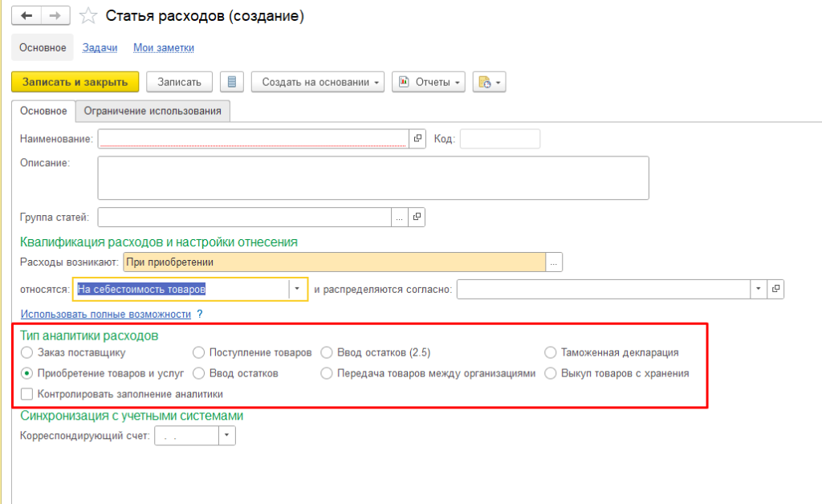The image size is (822, 504).
Task: Enable Контролировать заполнение аналитики checkbox
Action: (x=27, y=394)
